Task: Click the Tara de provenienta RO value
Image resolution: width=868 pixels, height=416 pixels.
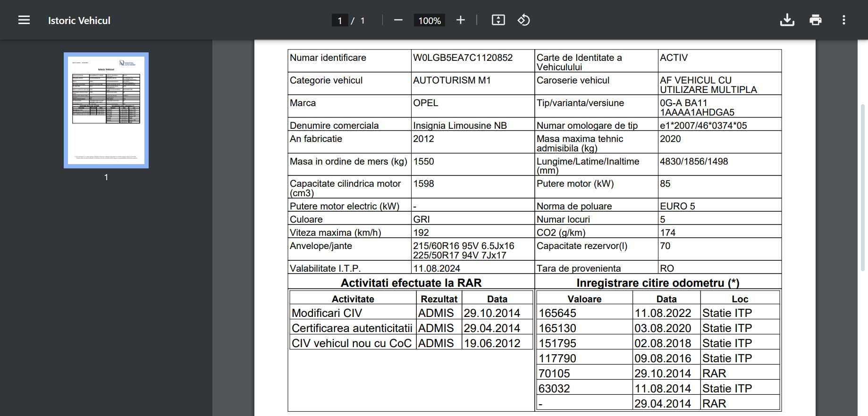Action: pos(667,268)
